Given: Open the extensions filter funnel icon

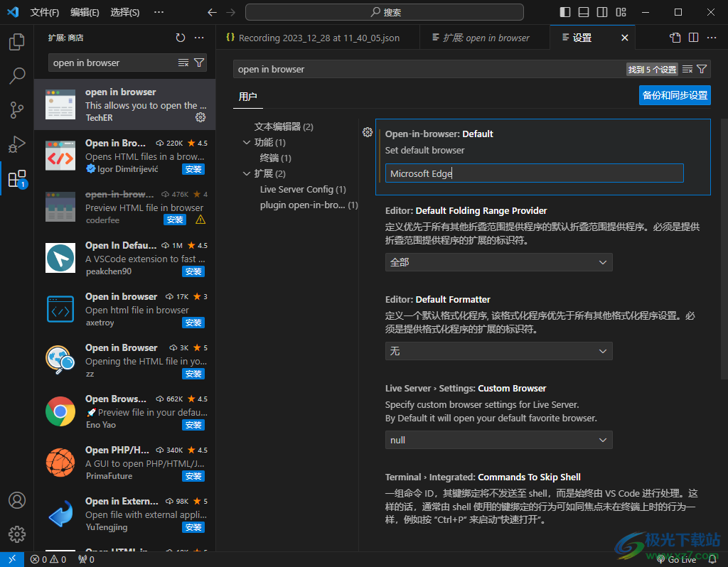Looking at the screenshot, I should [x=200, y=63].
